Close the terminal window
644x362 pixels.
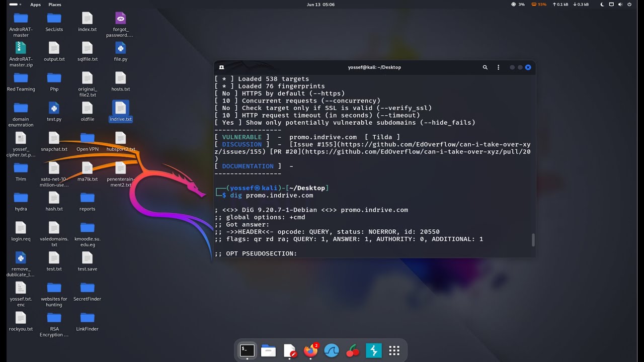pos(528,67)
